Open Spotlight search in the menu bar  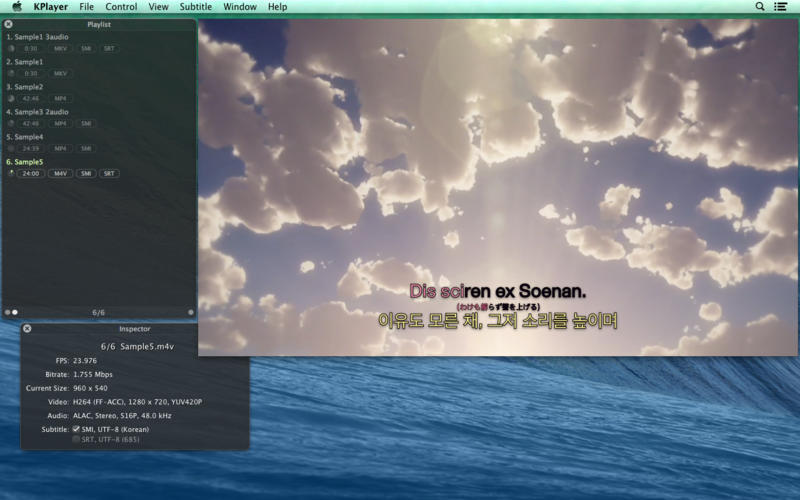click(x=760, y=7)
